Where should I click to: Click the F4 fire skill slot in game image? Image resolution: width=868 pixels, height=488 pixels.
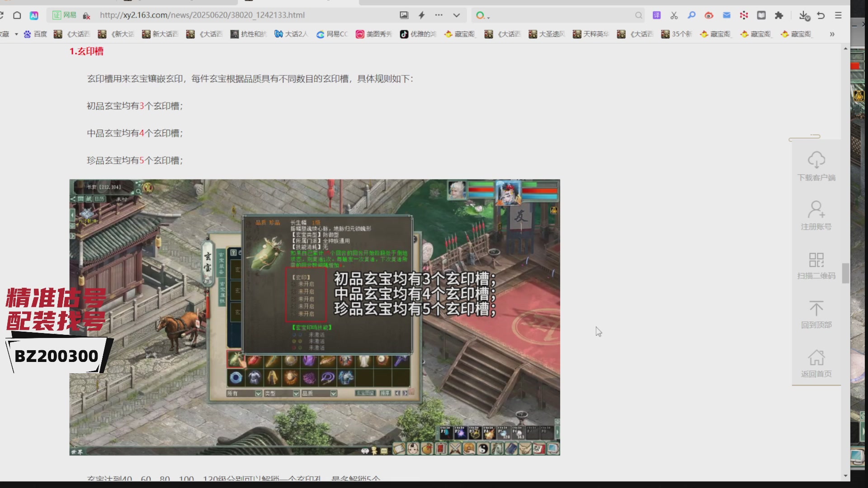[x=489, y=432]
